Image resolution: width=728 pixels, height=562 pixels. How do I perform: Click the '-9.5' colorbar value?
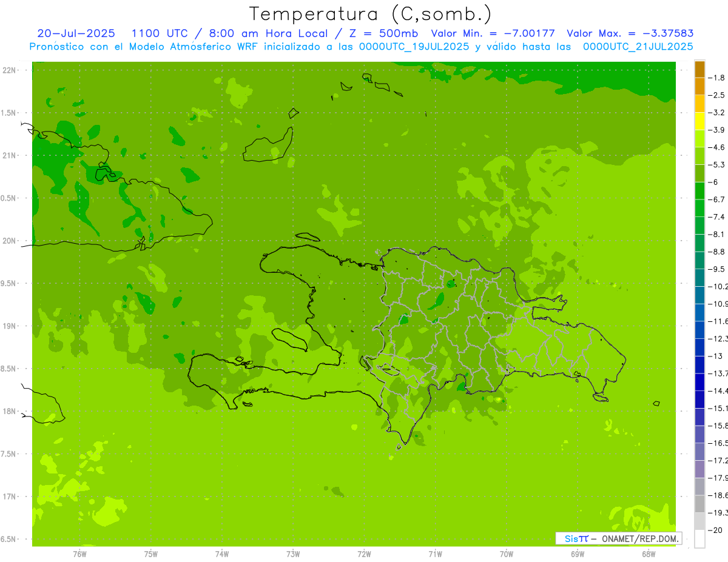point(718,269)
